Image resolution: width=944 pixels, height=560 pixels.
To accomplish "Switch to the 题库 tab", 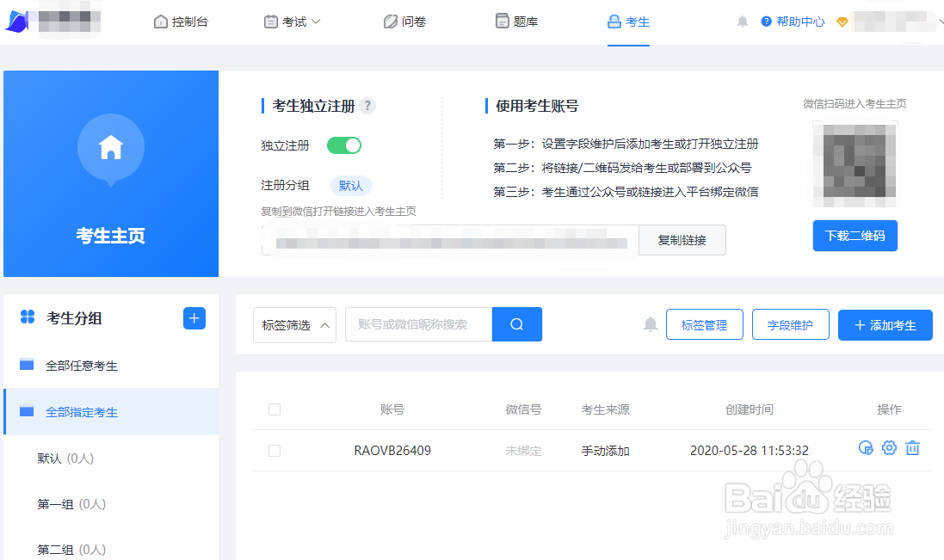I will pyautogui.click(x=516, y=22).
